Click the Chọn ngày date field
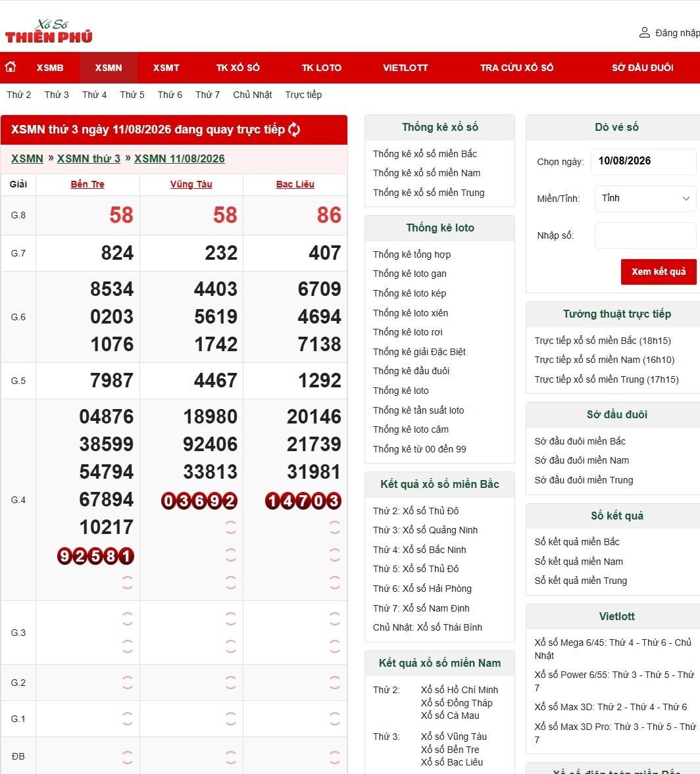 (643, 161)
